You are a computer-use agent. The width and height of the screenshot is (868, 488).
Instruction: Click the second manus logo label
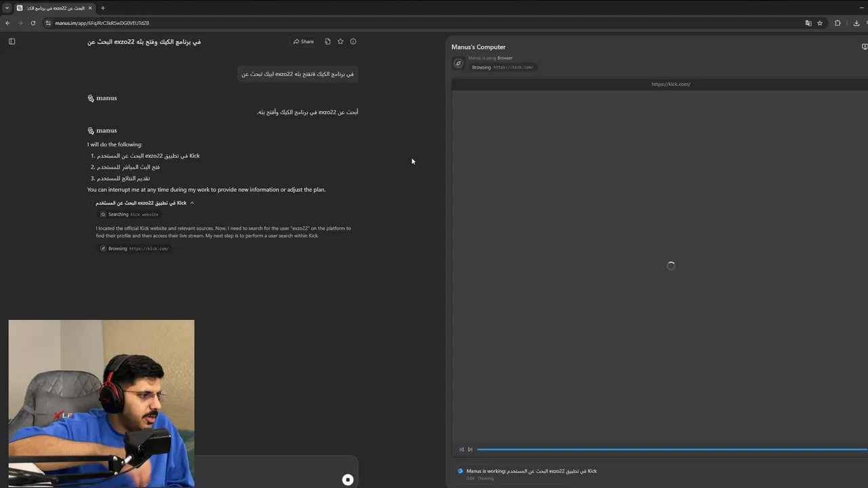(102, 131)
